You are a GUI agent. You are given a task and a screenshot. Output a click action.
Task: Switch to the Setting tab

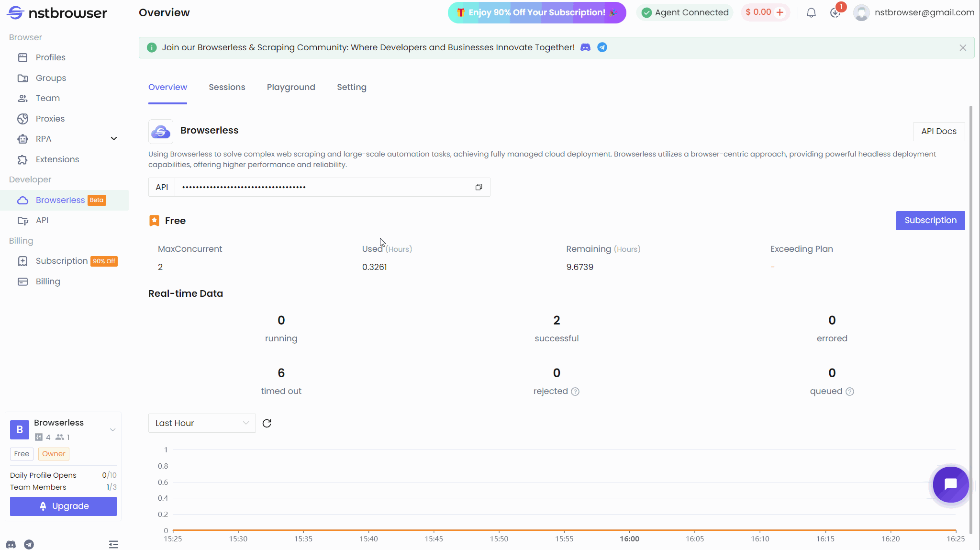(352, 88)
